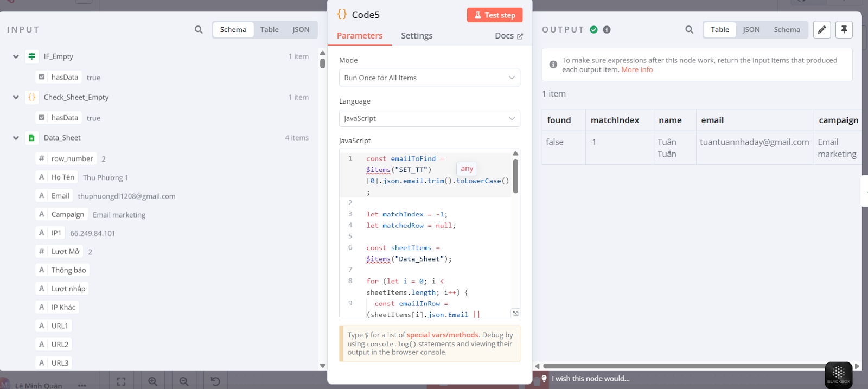The height and width of the screenshot is (389, 868).
Task: Click the fit to view canvas icon
Action: pos(122,381)
